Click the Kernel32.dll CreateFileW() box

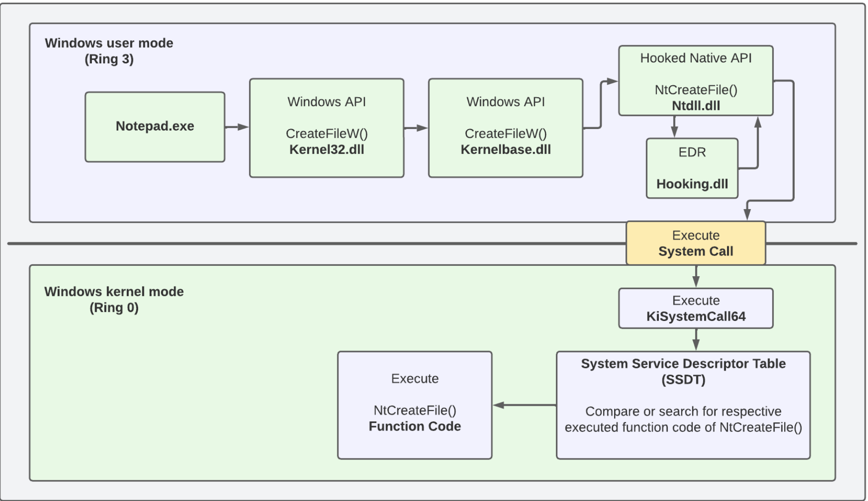coord(326,128)
